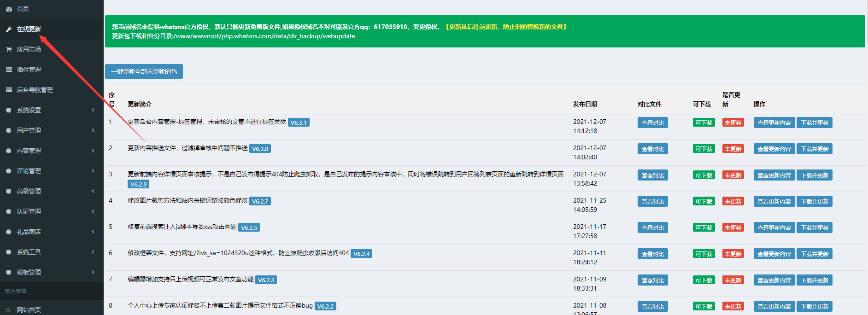Image resolution: width=868 pixels, height=315 pixels.
Task: Go to 插件管理 in the sidebar
Action: 52,70
